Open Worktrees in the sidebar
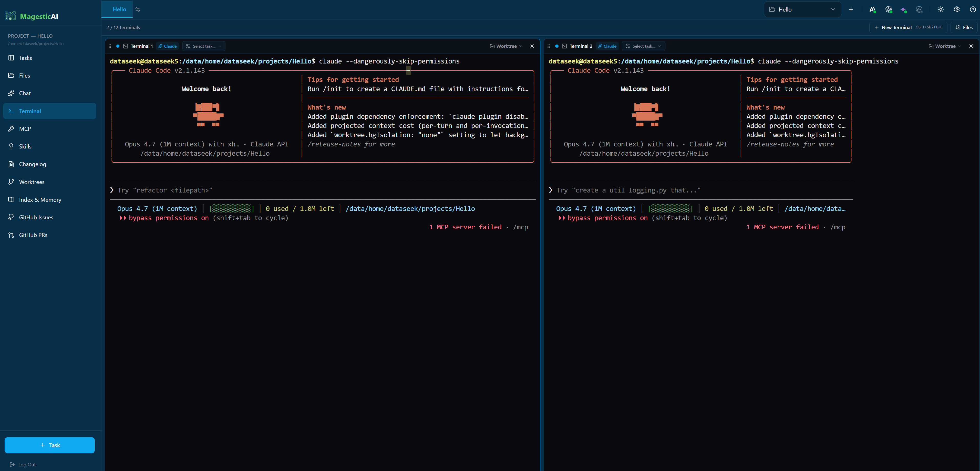980x471 pixels. click(x=49, y=182)
